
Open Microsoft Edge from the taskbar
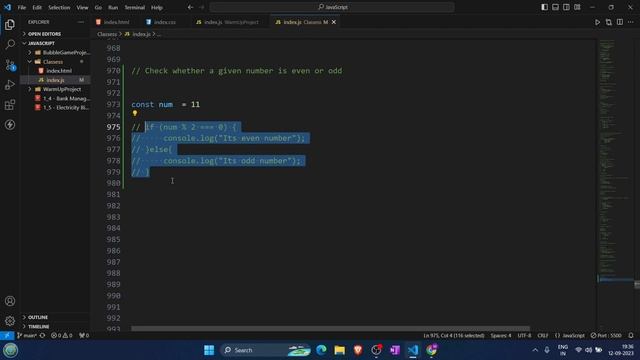click(x=321, y=350)
